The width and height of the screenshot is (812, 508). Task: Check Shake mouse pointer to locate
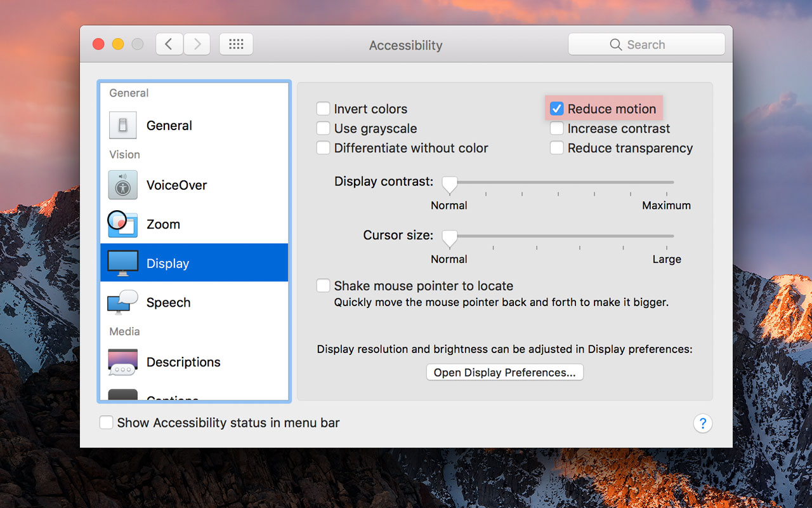[x=324, y=286]
